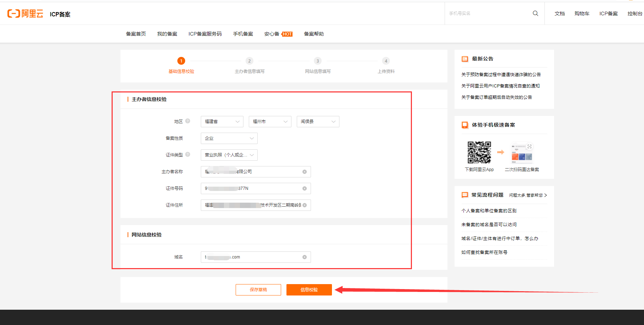Click help icon next to 地区

coord(188,121)
